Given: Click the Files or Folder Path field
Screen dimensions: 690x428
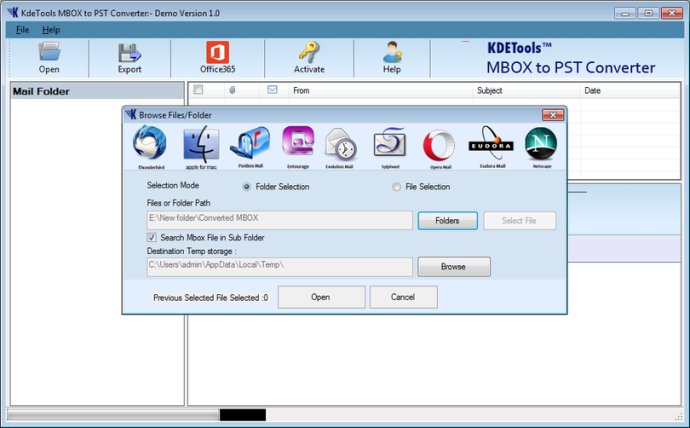Looking at the screenshot, I should pyautogui.click(x=279, y=220).
